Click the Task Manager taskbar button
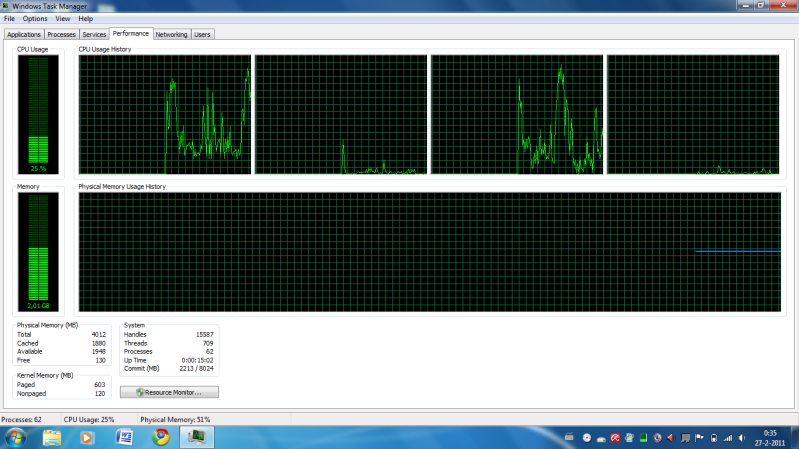Screen dimensions: 799x449 pyautogui.click(x=197, y=438)
